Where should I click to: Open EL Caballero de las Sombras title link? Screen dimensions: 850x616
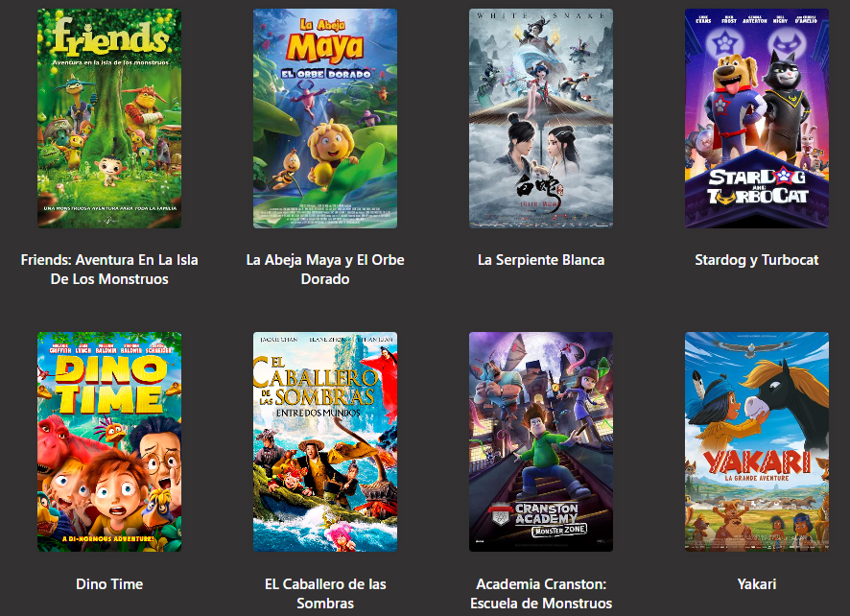coord(324,593)
